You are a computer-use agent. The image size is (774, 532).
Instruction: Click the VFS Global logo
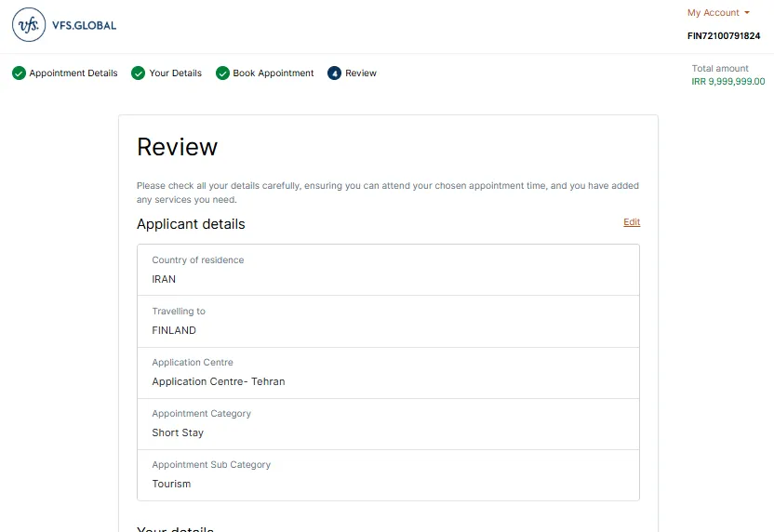pos(64,25)
